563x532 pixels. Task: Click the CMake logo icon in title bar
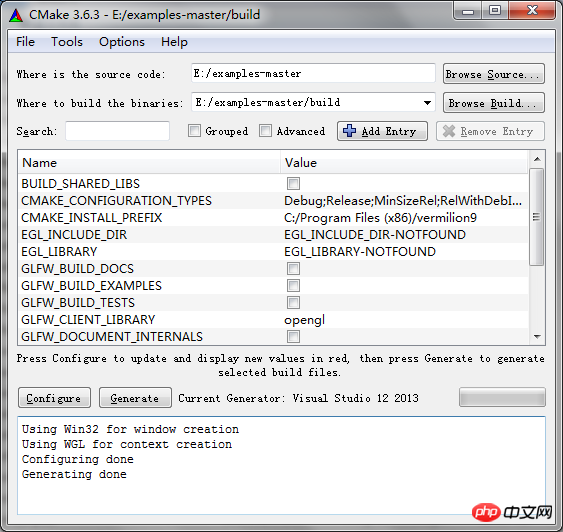(x=16, y=15)
